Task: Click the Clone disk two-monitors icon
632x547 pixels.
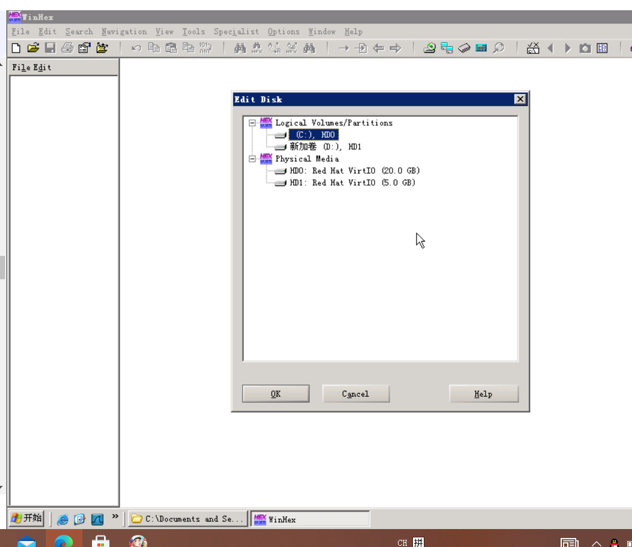Action: [447, 48]
